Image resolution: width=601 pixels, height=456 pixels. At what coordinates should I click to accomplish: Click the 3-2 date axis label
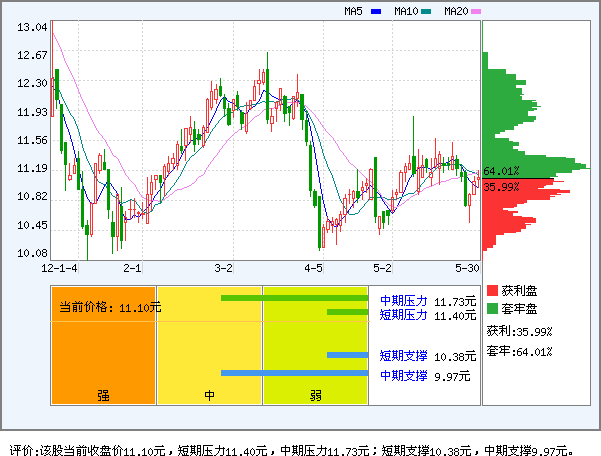coord(223,268)
